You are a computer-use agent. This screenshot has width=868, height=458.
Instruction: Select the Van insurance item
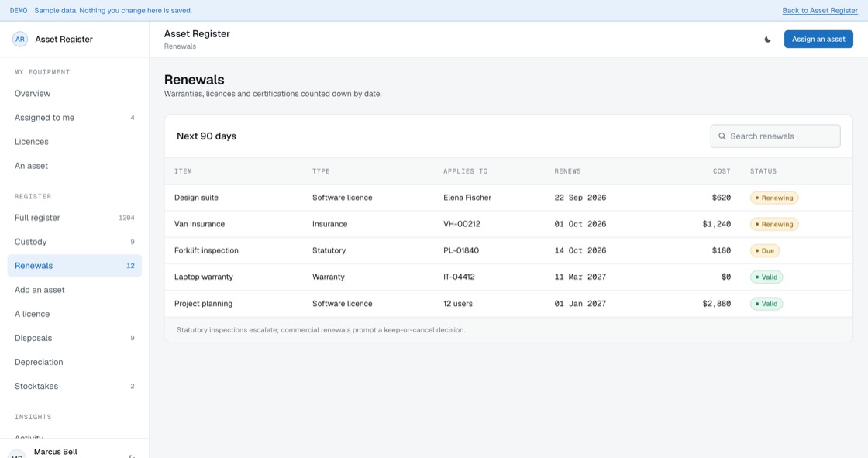point(199,224)
